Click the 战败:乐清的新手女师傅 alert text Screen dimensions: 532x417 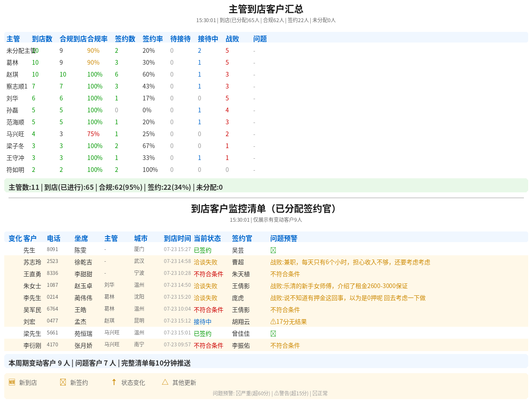pos(339,286)
